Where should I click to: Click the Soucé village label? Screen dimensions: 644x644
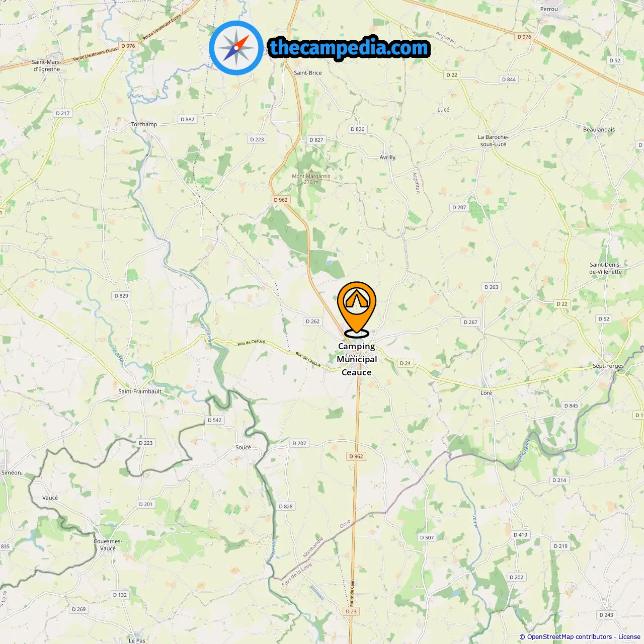click(x=243, y=447)
